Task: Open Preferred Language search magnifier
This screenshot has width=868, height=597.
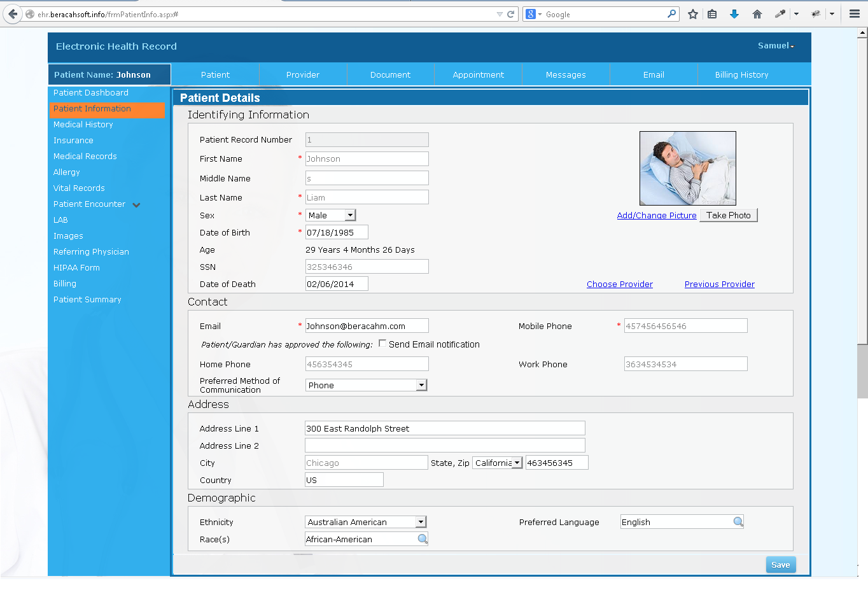Action: 738,522
